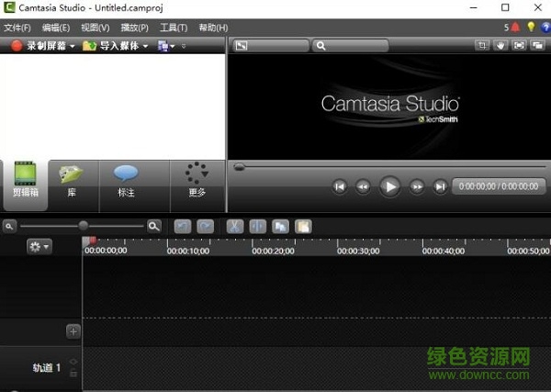Screen dimensions: 551x392
Task: Expand the 导入媒体 dropdown arrow
Action: coord(145,45)
